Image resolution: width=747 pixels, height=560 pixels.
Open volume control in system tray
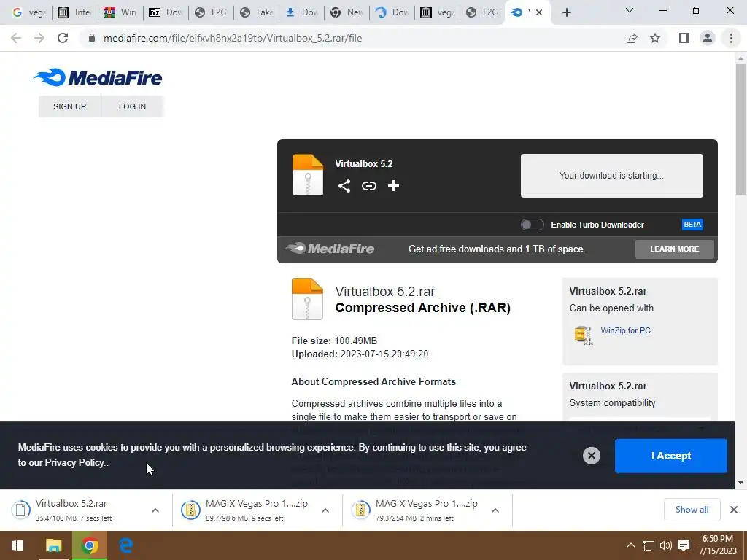point(666,545)
